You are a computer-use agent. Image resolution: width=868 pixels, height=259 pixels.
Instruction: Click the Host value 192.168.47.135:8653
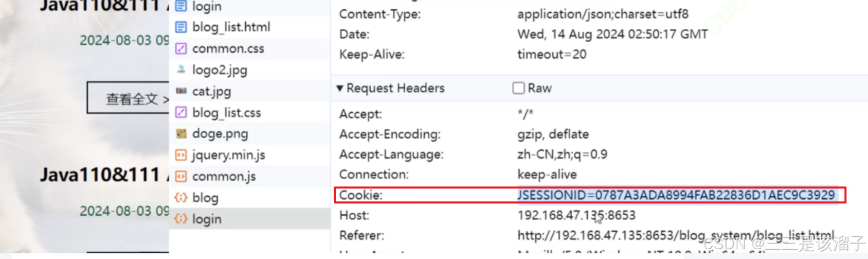[x=576, y=215]
